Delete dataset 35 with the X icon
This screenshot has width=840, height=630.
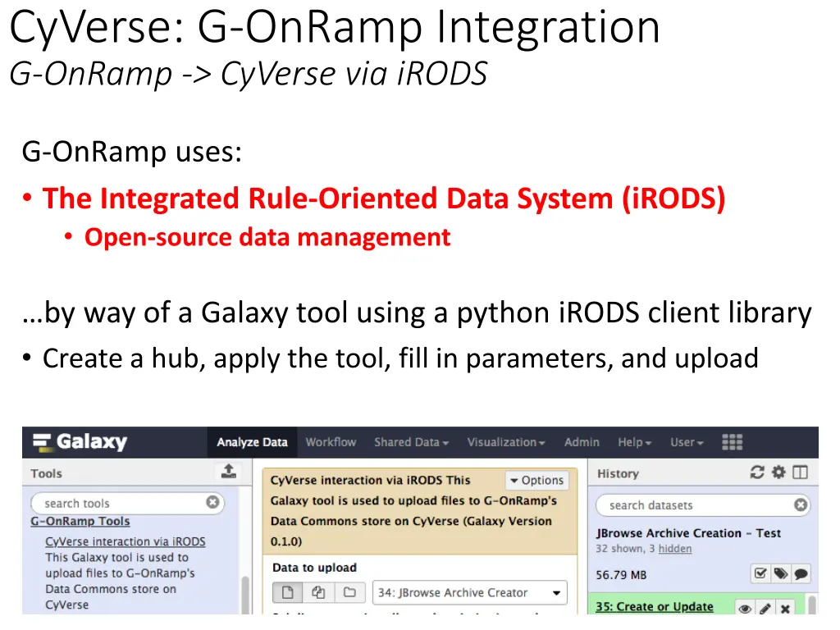tap(785, 608)
